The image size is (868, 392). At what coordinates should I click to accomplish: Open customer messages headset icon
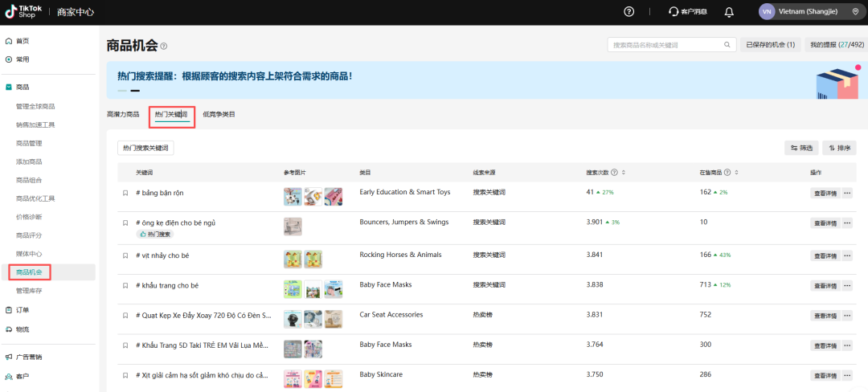coord(674,11)
